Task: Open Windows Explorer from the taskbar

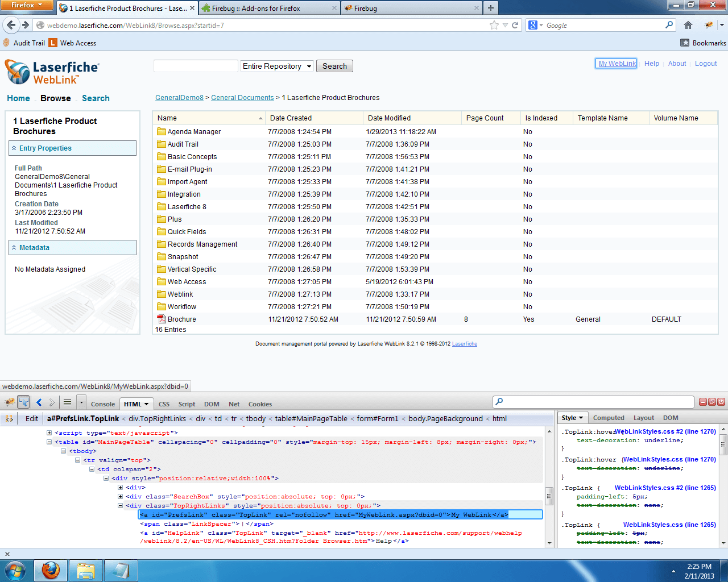Action: tap(86, 570)
